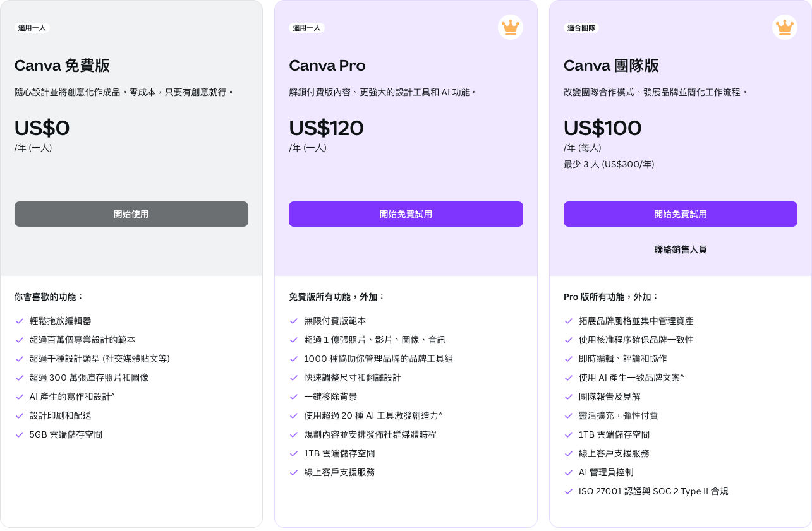The image size is (812, 531).
Task: Start free trial for Canva Pro
Action: click(x=406, y=214)
